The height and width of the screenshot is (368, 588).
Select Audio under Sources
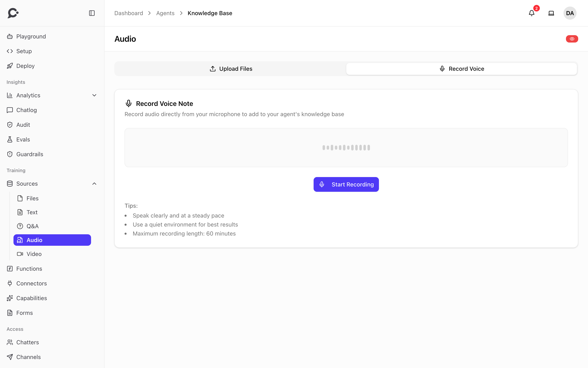pyautogui.click(x=52, y=240)
